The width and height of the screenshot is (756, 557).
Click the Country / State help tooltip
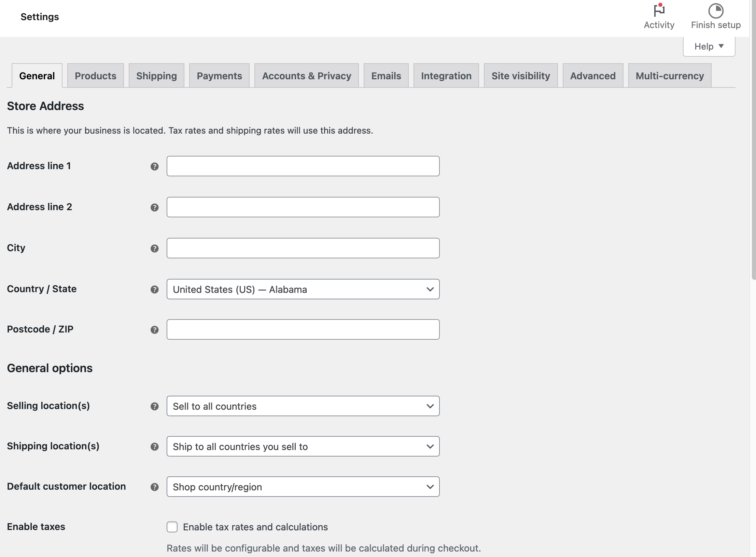(155, 289)
